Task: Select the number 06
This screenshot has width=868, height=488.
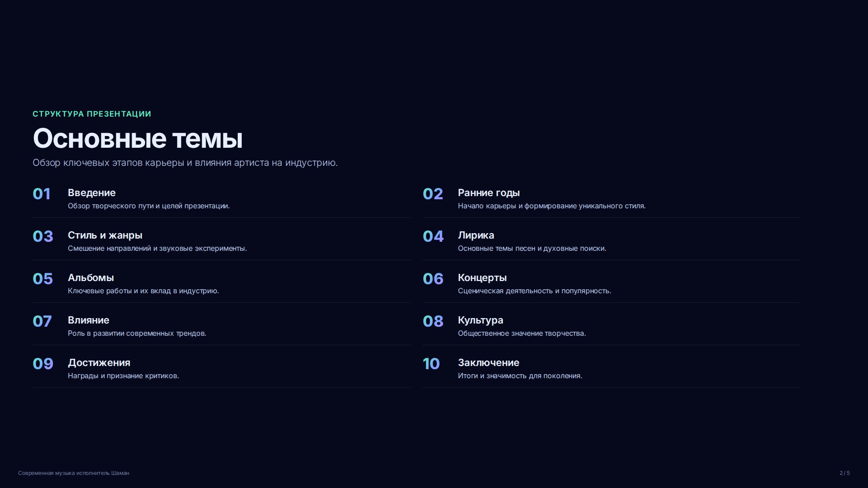Action: pyautogui.click(x=433, y=279)
